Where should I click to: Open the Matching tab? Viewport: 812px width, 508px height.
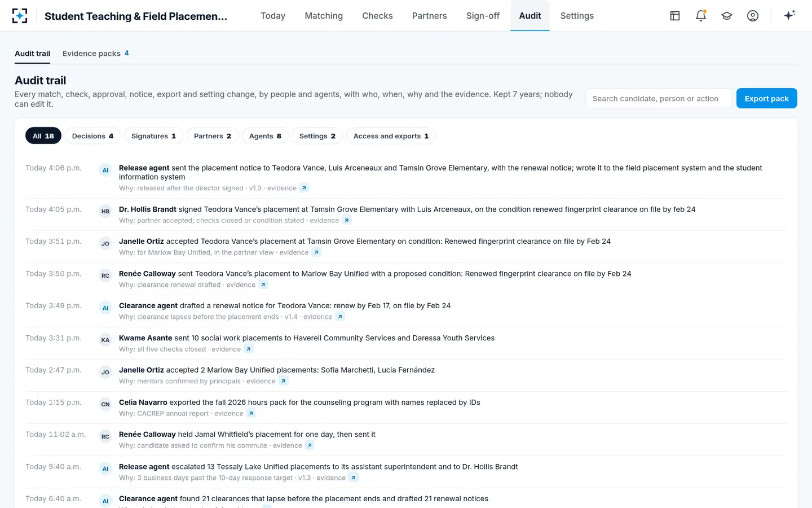point(324,16)
